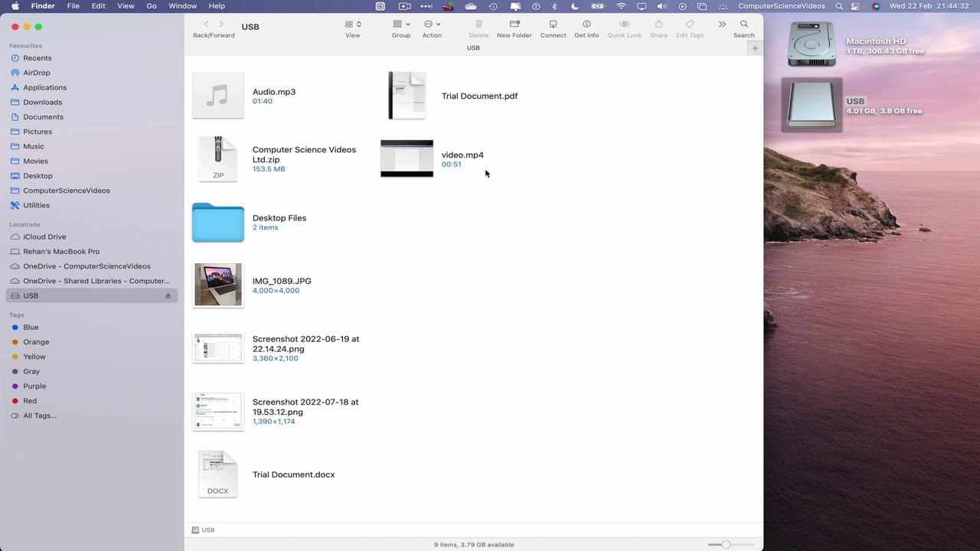Open the Window menu
Image resolution: width=980 pixels, height=551 pixels.
tap(182, 6)
